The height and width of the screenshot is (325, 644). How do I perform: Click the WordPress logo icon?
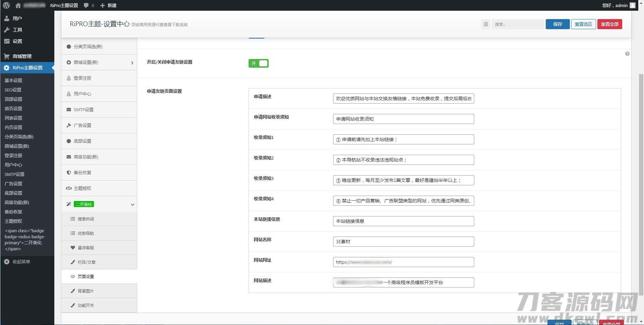[x=6, y=5]
